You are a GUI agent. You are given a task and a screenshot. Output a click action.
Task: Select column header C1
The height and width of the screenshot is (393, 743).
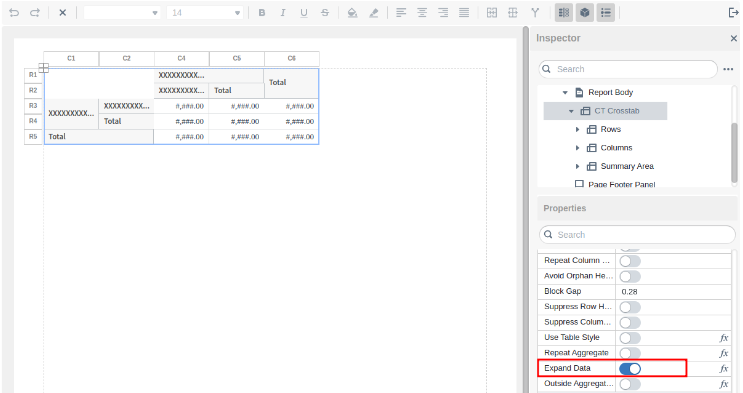71,58
